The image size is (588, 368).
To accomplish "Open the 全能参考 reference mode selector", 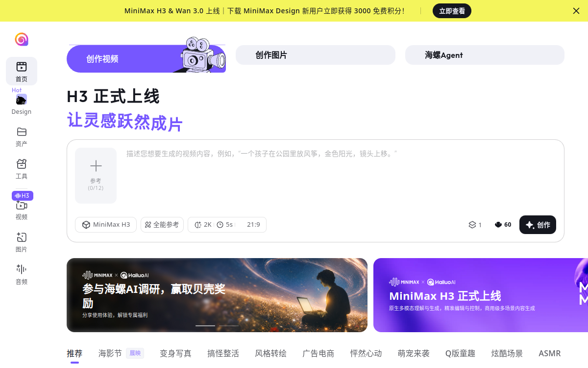I will coord(162,225).
